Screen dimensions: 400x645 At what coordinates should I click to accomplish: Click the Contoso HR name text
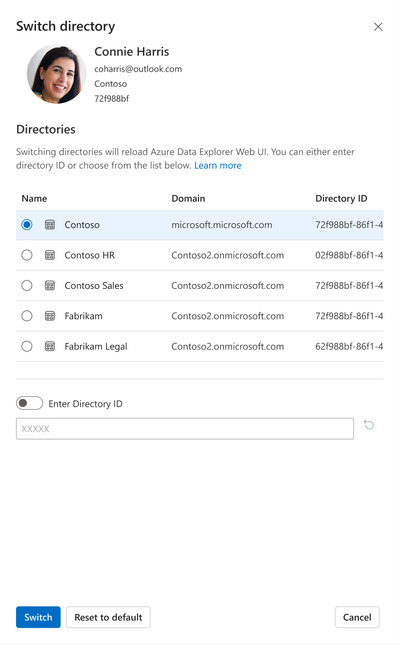coord(90,255)
